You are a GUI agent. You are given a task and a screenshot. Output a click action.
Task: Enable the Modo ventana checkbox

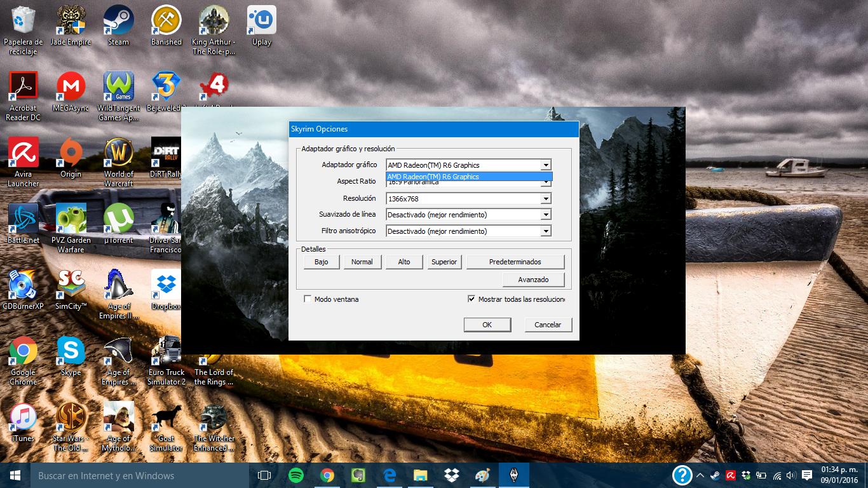308,299
